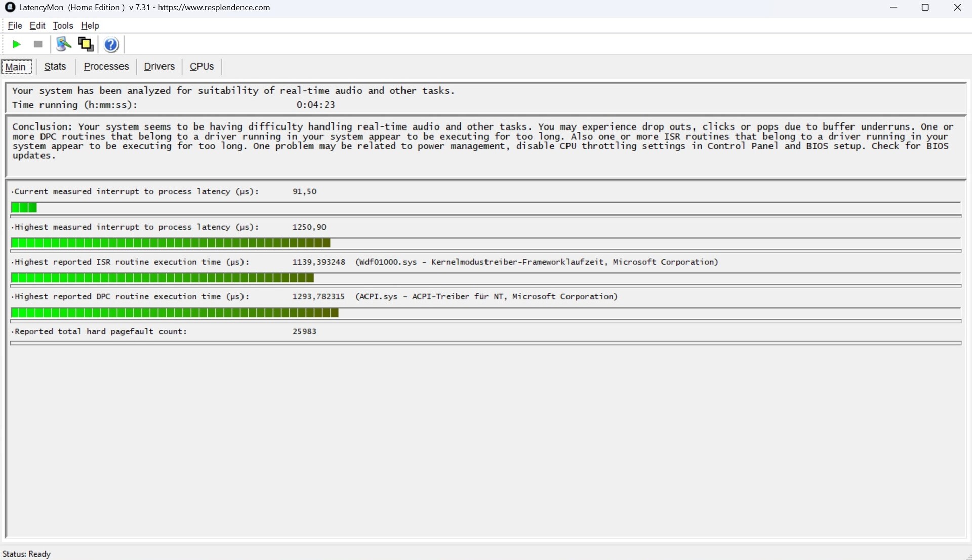The image size is (972, 560).
Task: Click the LatencyMon app icon in title bar
Action: tap(10, 7)
